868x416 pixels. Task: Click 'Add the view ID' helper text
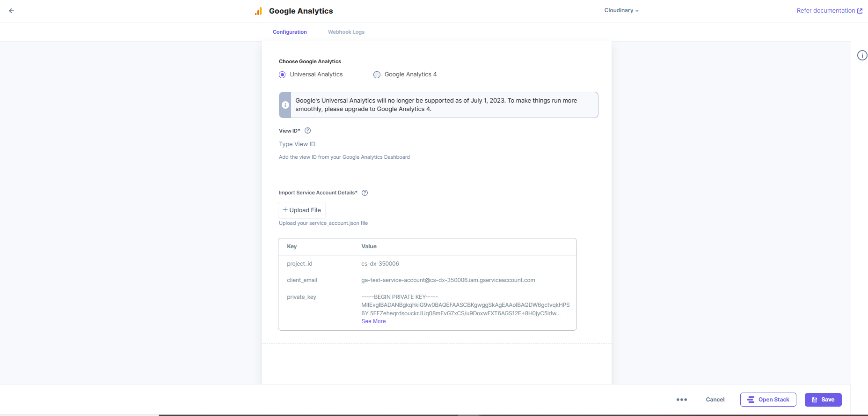344,157
